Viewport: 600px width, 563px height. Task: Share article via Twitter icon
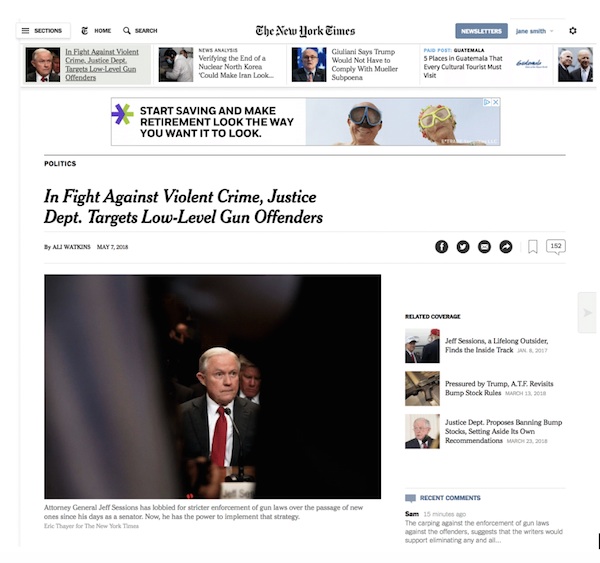pos(463,247)
